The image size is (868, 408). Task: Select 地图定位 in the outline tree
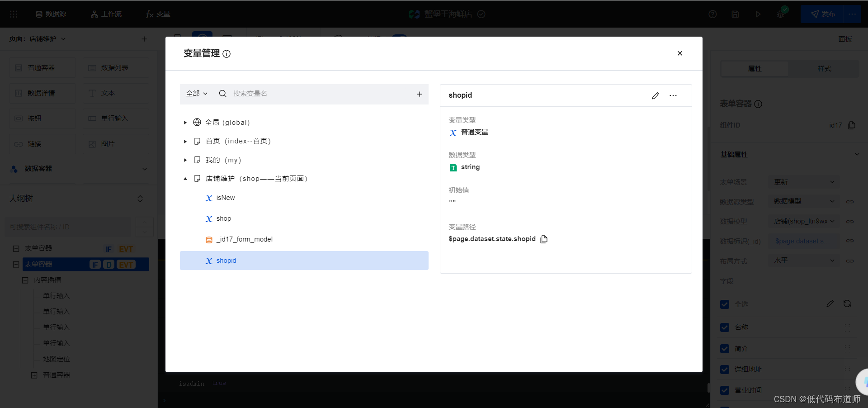[x=57, y=359]
